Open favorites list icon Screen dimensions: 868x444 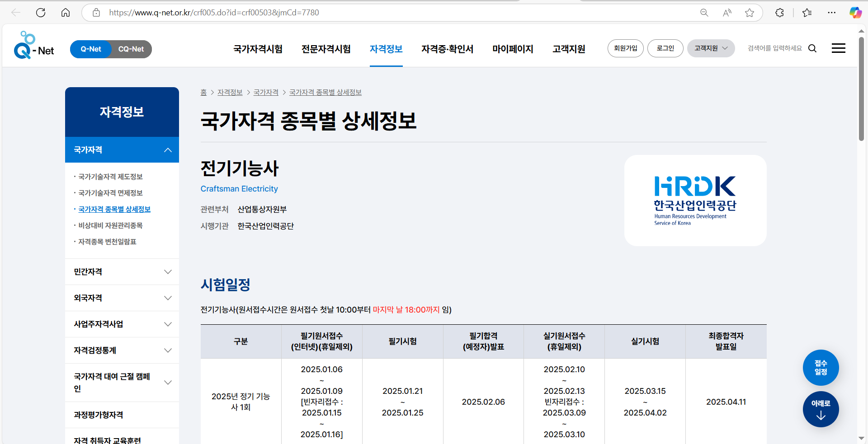pyautogui.click(x=807, y=13)
